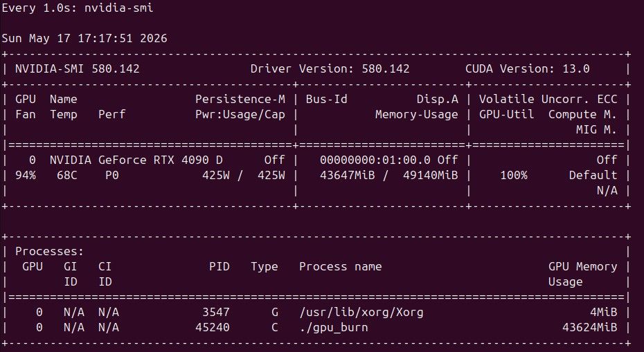The image size is (644, 352).
Task: Click the 'Every 1.0s: nvidia-smi' watch header
Action: click(78, 8)
